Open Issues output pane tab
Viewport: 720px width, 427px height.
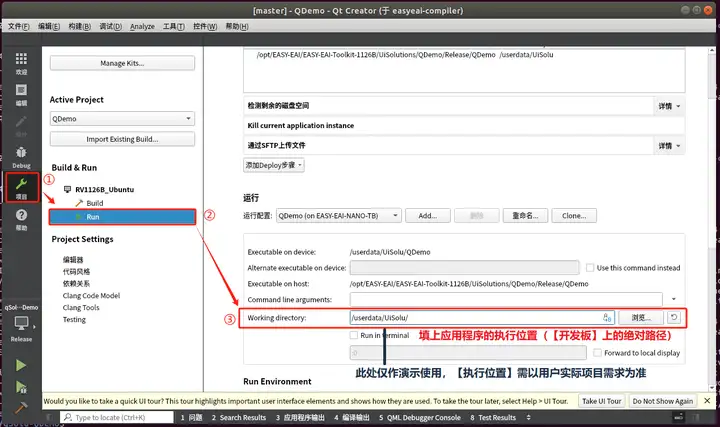pyautogui.click(x=191, y=417)
